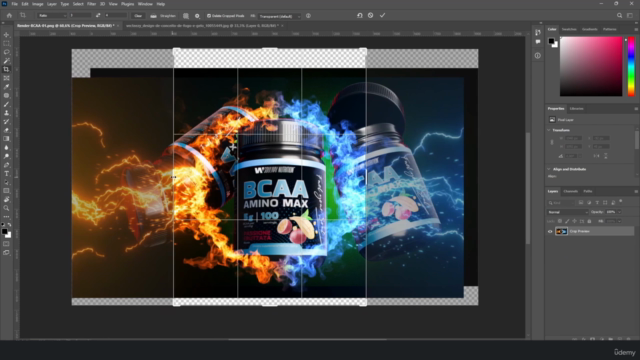Click the Straighten tool icon

point(153,16)
